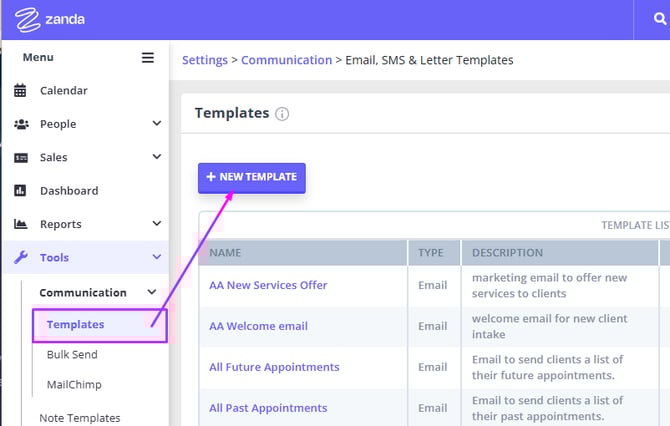Open the search magnifier icon
The image size is (670, 426).
pyautogui.click(x=652, y=19)
